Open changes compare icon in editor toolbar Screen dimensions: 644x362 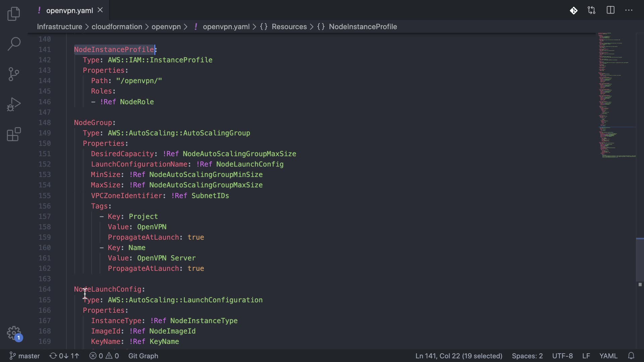592,10
